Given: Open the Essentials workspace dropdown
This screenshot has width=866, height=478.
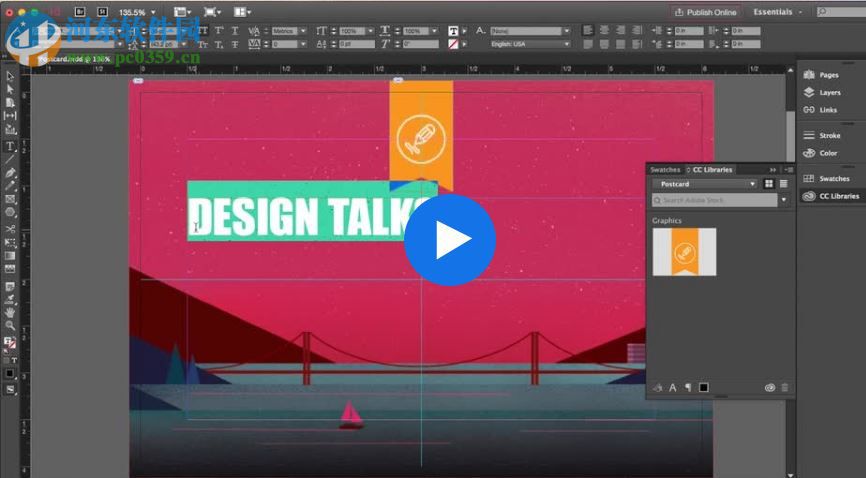Looking at the screenshot, I should click(778, 12).
